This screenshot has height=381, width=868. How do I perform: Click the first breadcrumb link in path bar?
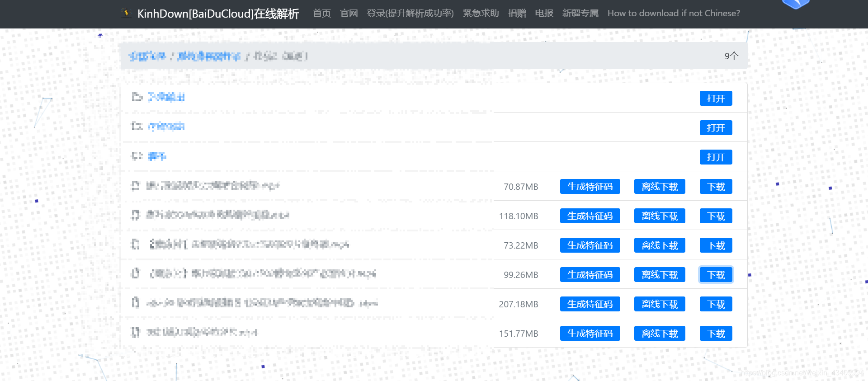coord(147,56)
